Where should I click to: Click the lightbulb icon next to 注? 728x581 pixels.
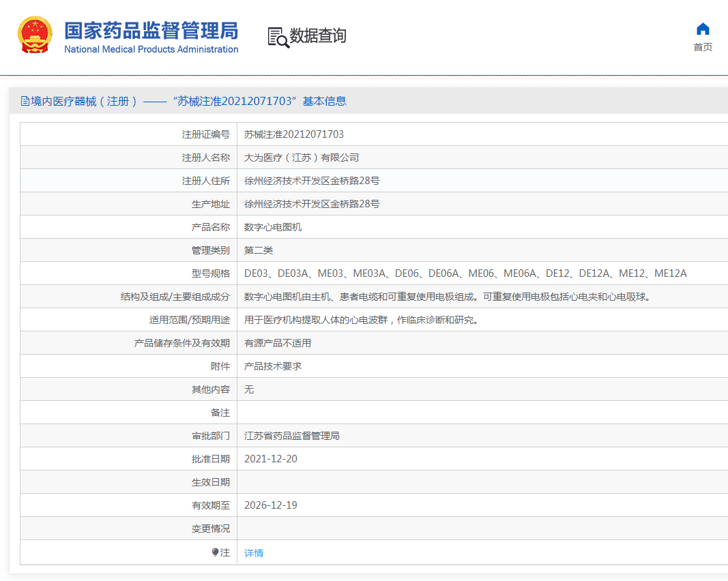215,552
